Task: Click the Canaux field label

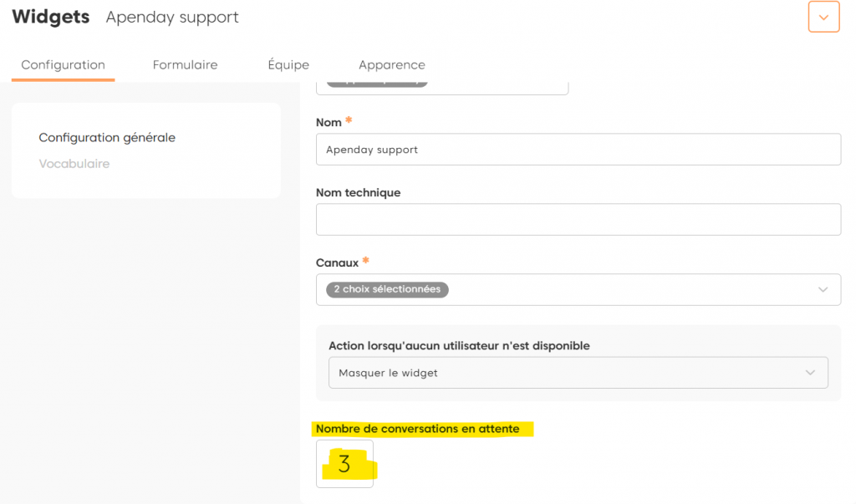Action: 337,262
